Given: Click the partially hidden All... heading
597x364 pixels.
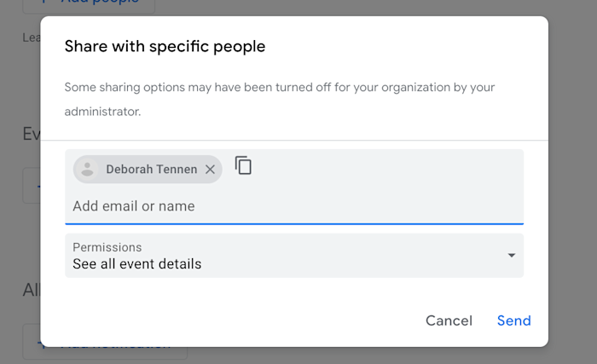Looking at the screenshot, I should pyautogui.click(x=32, y=290).
